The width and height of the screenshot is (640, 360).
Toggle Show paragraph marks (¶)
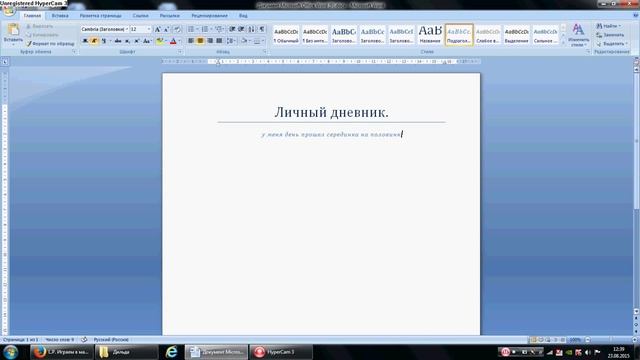[262, 29]
